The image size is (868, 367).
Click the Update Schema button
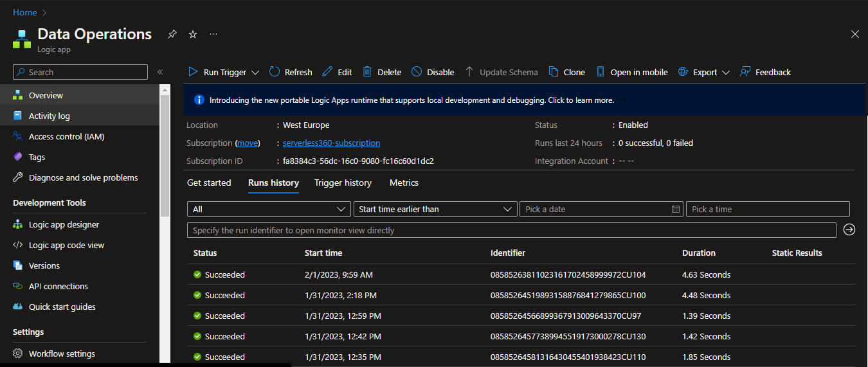click(502, 72)
